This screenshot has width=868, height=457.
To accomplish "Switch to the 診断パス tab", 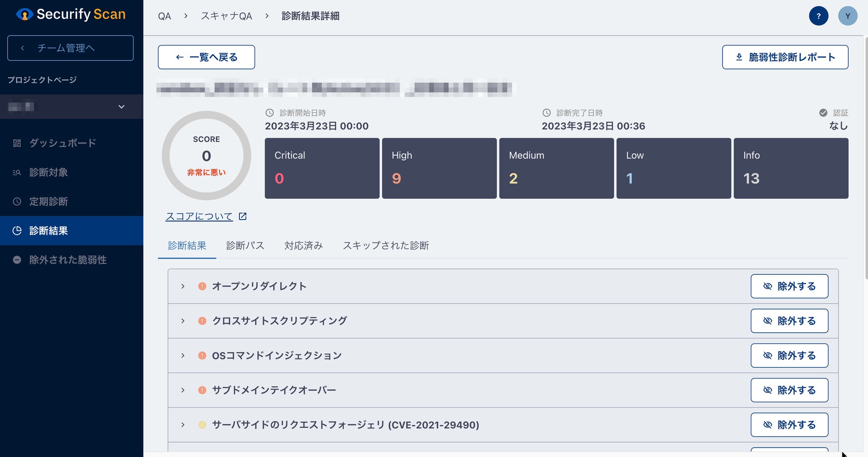I will [245, 245].
